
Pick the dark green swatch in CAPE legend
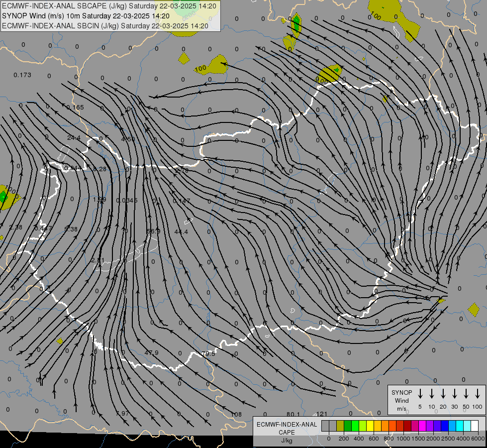click(x=348, y=426)
